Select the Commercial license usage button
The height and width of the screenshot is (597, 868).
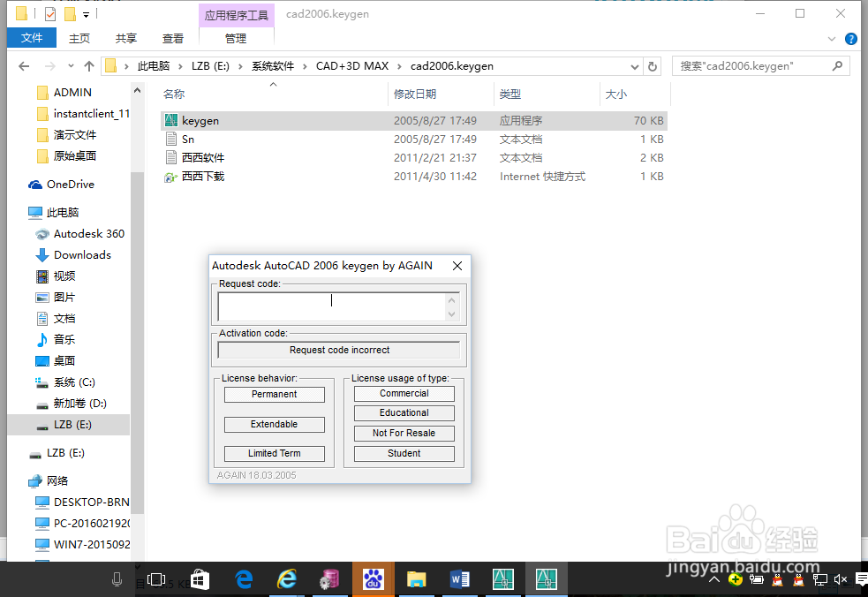[404, 393]
